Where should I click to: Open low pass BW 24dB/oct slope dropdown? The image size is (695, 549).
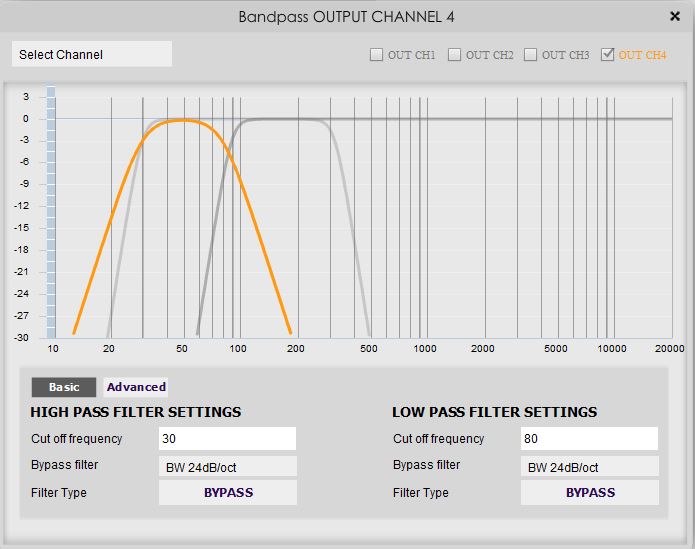pyautogui.click(x=590, y=467)
